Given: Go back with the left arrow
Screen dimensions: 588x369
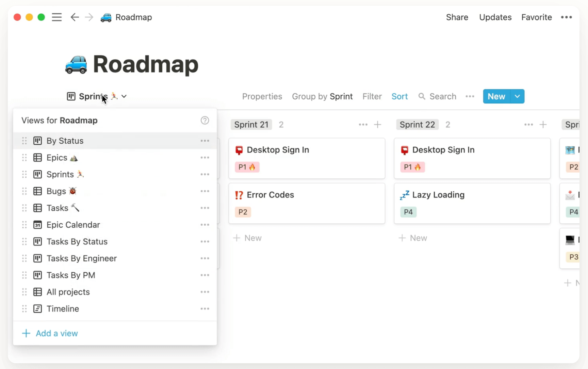Looking at the screenshot, I should (75, 17).
